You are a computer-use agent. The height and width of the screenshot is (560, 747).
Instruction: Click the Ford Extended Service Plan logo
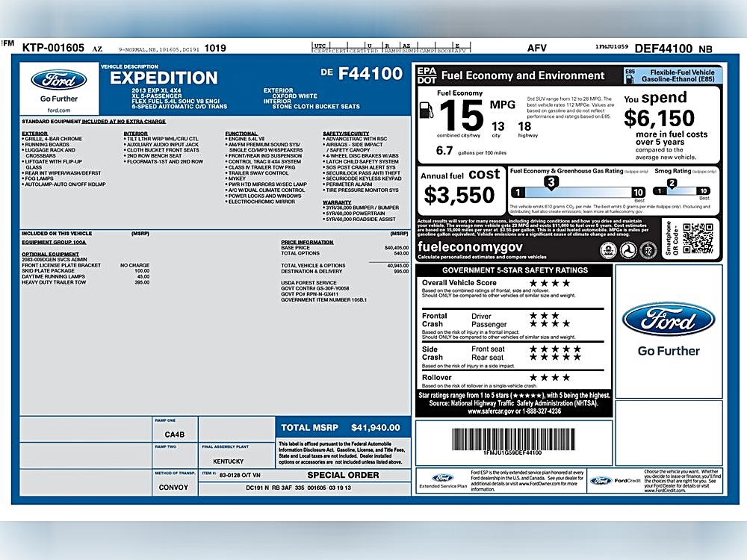[x=441, y=479]
